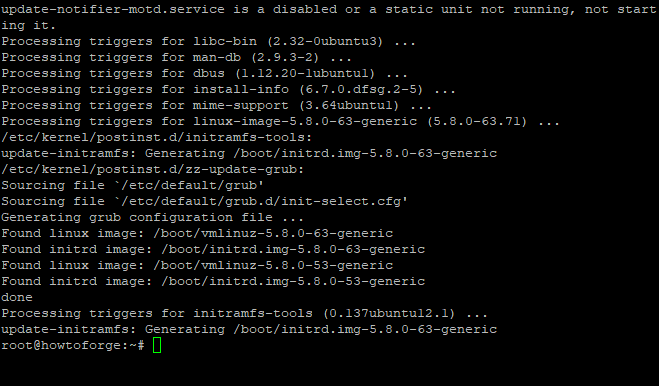Click the '/etc/default/grub' sourcing path
The width and height of the screenshot is (659, 386).
(189, 185)
